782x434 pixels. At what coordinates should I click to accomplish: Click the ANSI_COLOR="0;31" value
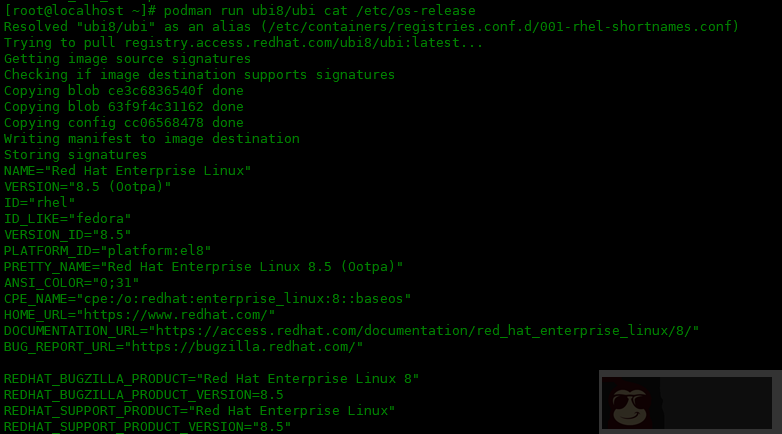point(75,282)
